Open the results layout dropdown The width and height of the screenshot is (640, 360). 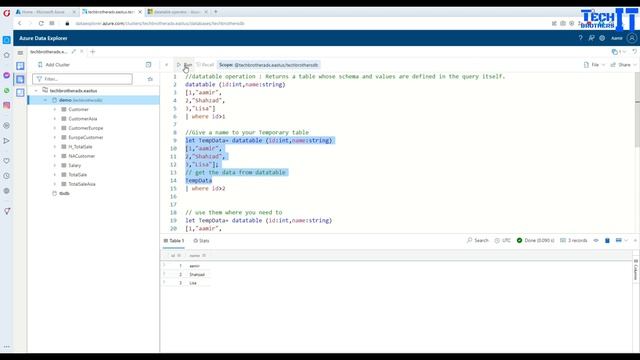[x=622, y=240]
